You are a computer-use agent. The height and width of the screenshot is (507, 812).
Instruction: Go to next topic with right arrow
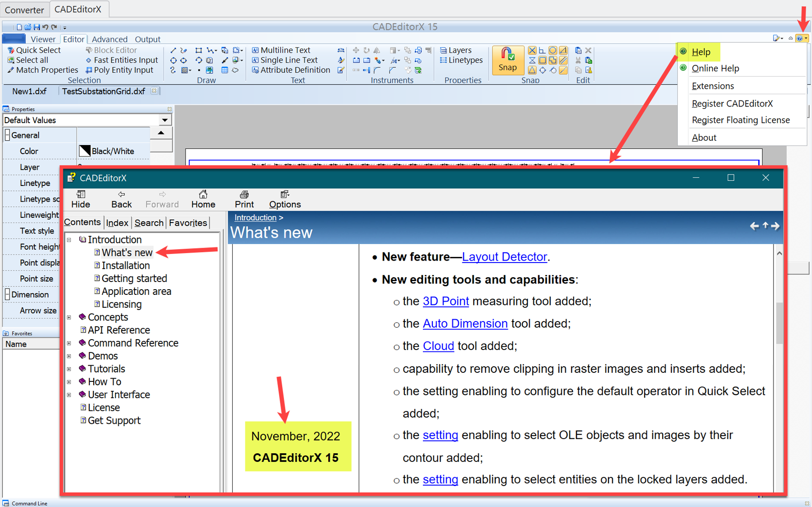coord(775,226)
